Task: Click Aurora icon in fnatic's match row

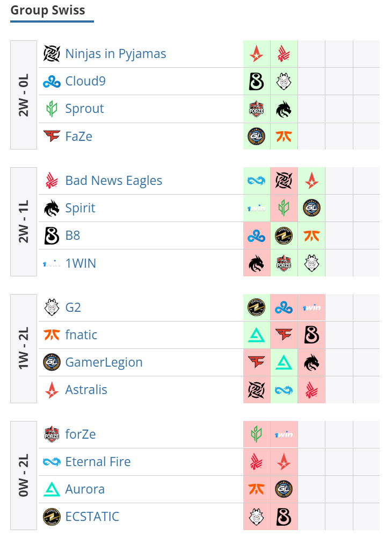Action: (256, 335)
